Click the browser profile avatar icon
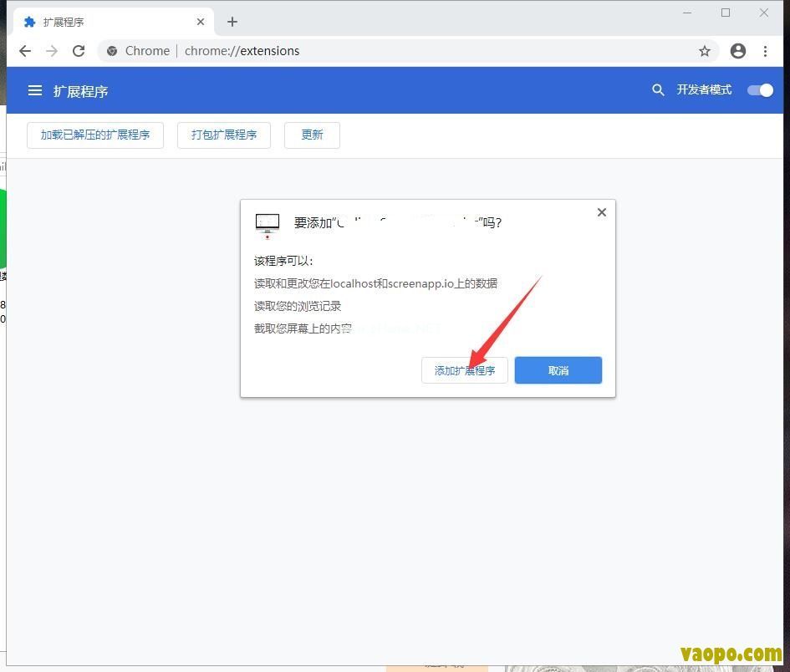The image size is (790, 672). coord(737,51)
